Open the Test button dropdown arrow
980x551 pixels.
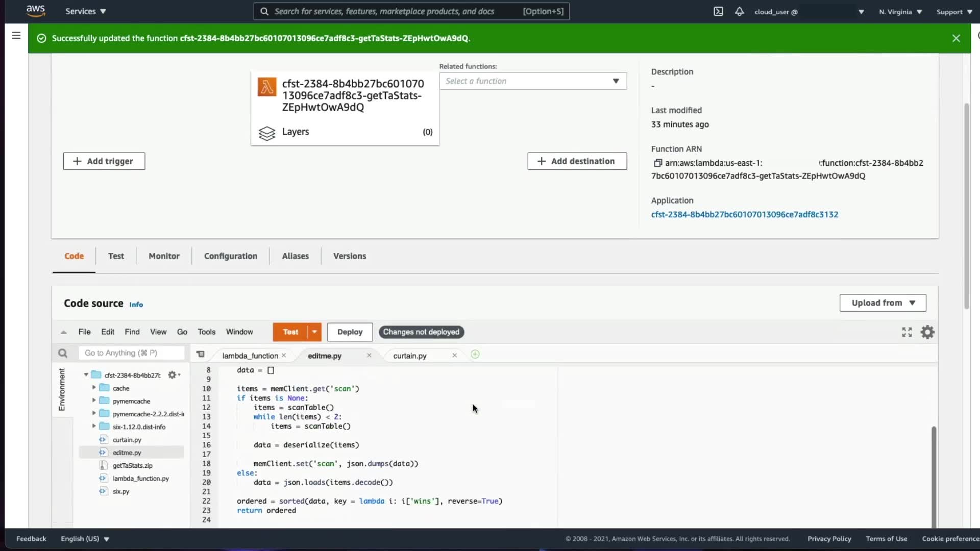coord(314,332)
